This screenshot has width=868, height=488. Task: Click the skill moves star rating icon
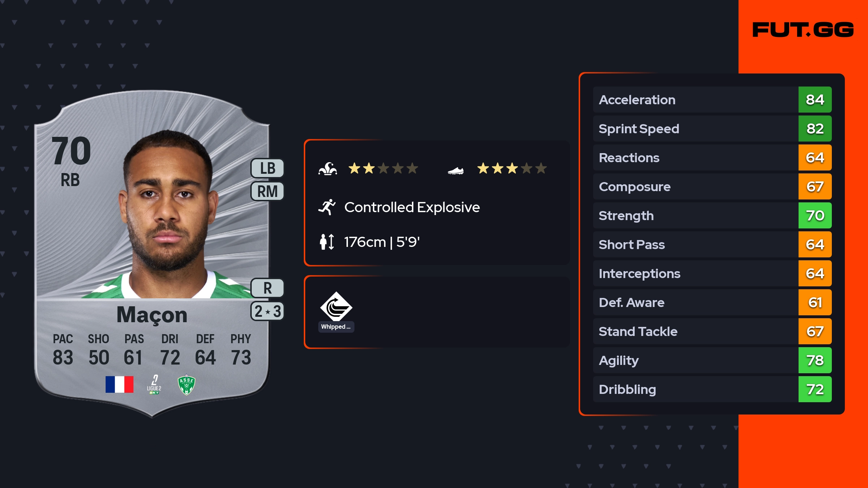328,169
